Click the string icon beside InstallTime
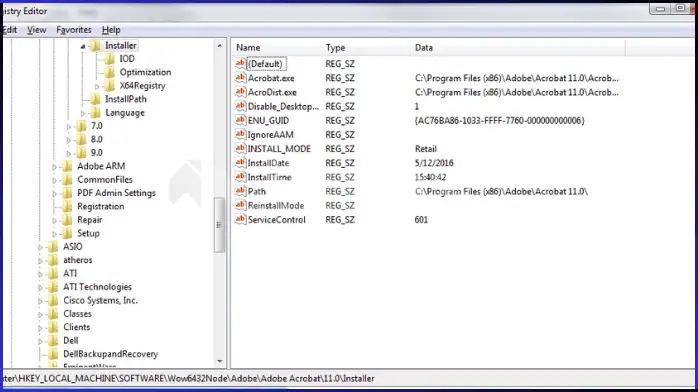Image resolution: width=698 pixels, height=392 pixels. pos(240,177)
